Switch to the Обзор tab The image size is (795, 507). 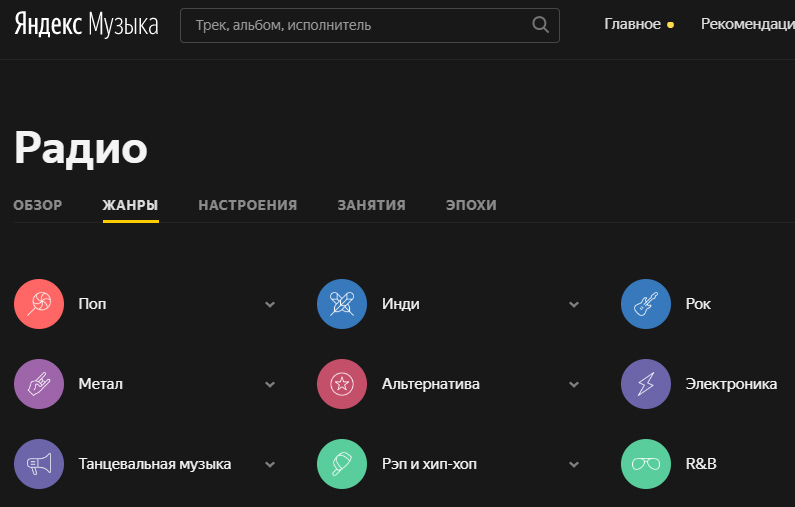38,205
